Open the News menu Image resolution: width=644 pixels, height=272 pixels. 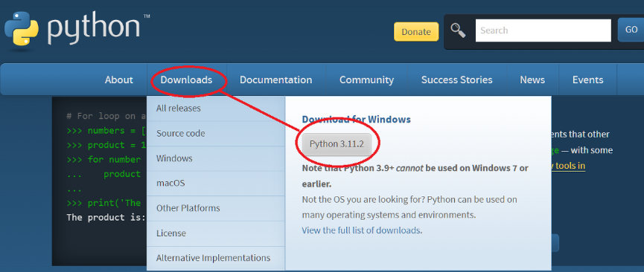(532, 80)
